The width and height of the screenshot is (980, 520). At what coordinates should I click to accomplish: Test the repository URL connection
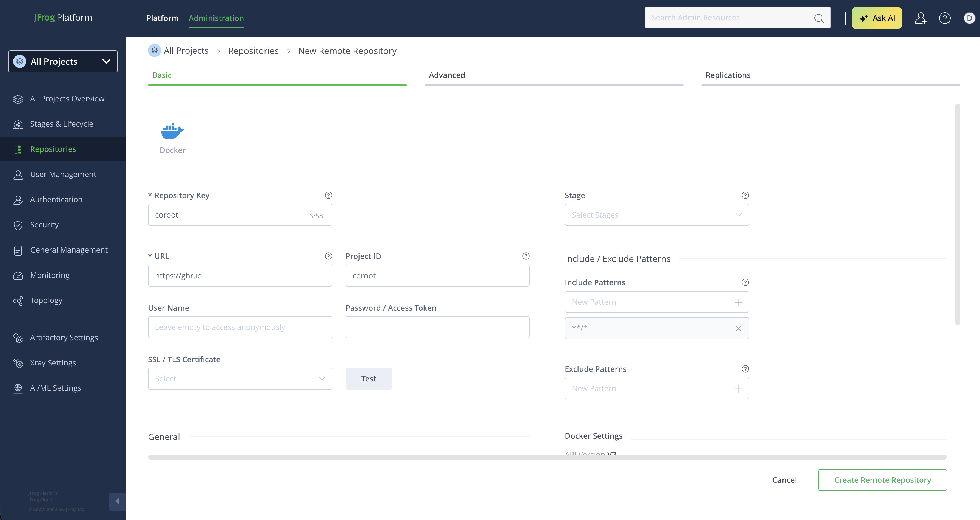(x=368, y=378)
